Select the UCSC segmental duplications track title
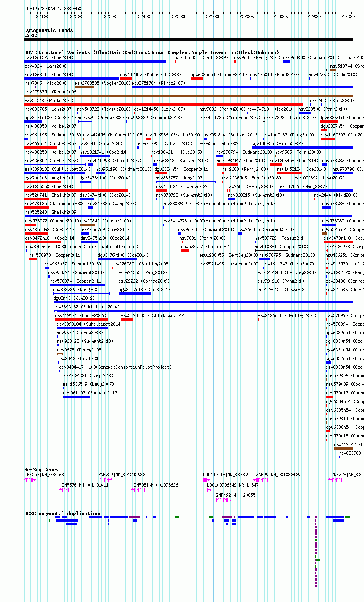The image size is (364, 602). pyautogui.click(x=63, y=514)
